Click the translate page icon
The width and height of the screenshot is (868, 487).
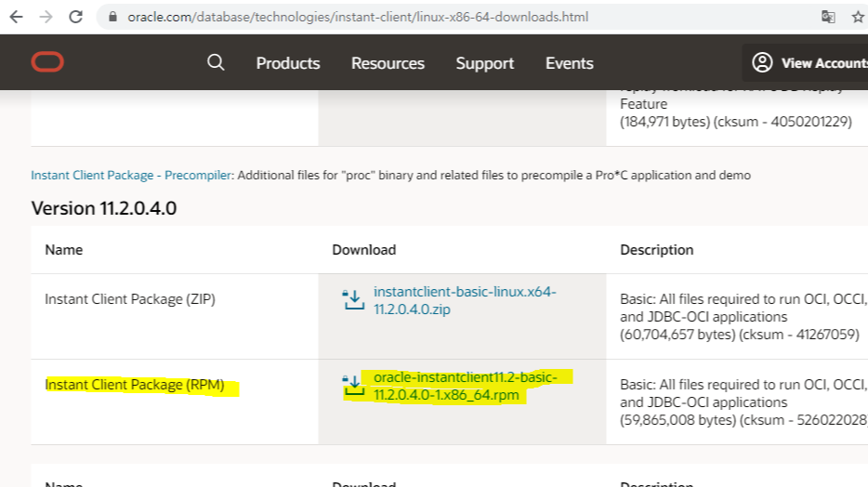[828, 17]
